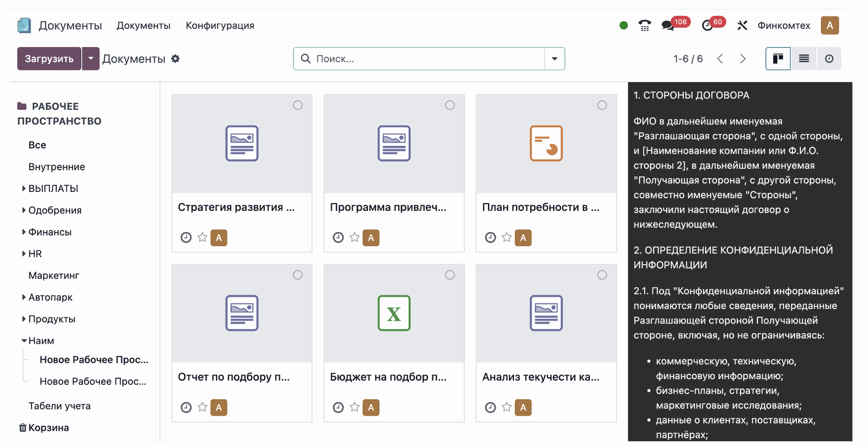Image resolution: width=868 pixels, height=446 pixels.
Task: Expand the ВЫПЛАТЫ folder
Action: (x=24, y=188)
